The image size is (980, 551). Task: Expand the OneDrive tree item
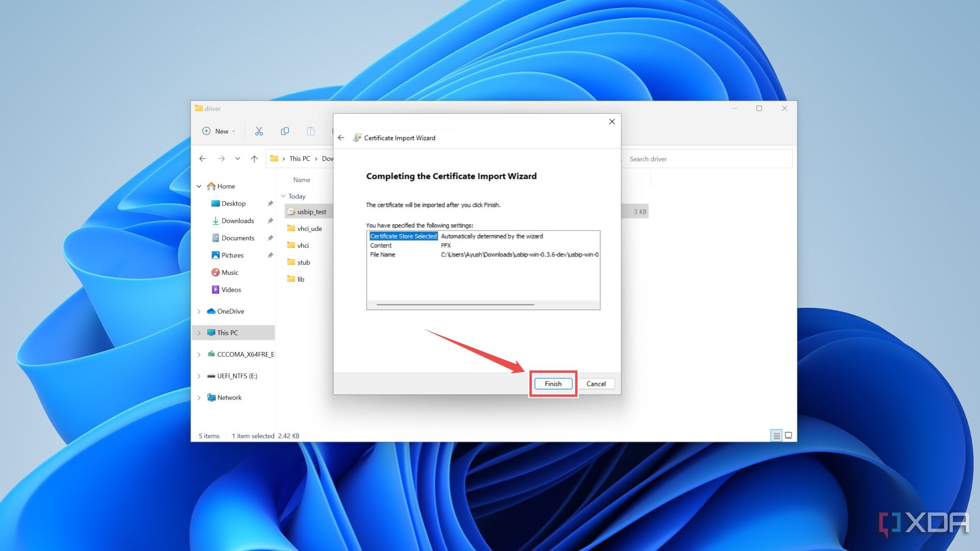(x=199, y=311)
